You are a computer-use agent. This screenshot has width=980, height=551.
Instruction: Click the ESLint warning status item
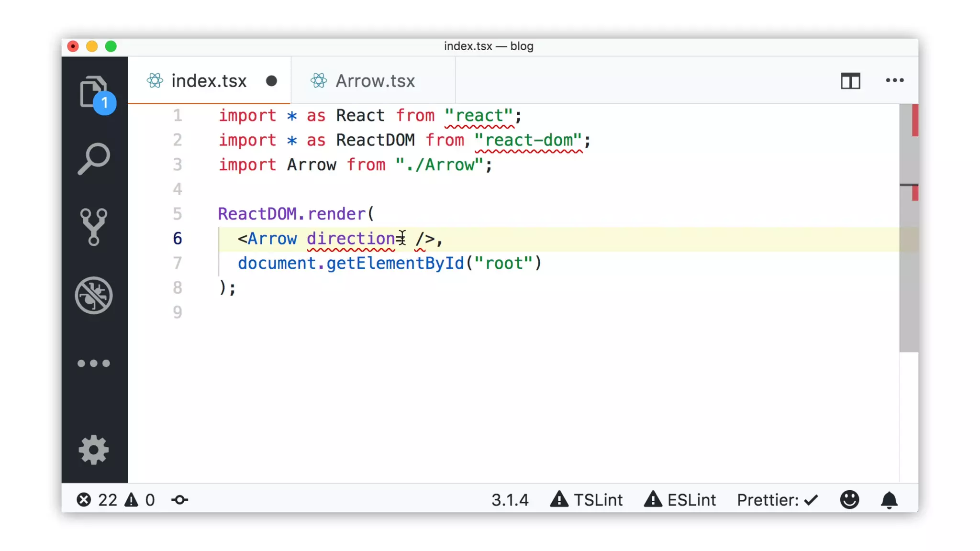click(x=680, y=500)
